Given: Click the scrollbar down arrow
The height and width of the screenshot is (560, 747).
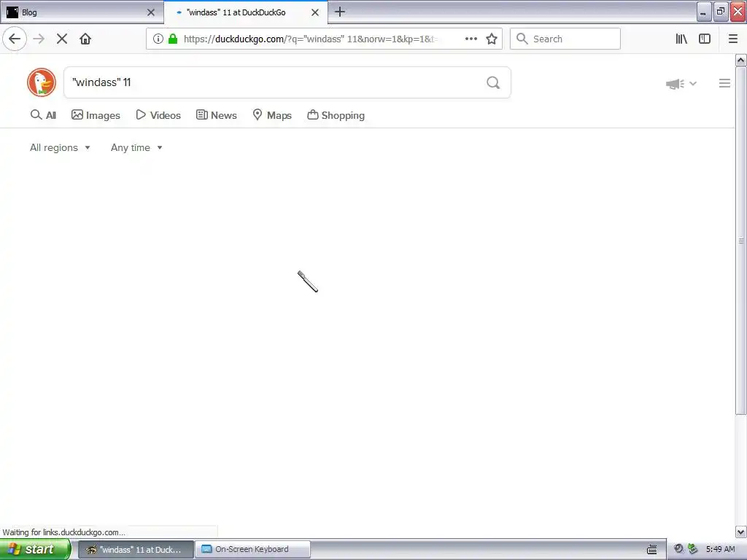Looking at the screenshot, I should pos(740,532).
